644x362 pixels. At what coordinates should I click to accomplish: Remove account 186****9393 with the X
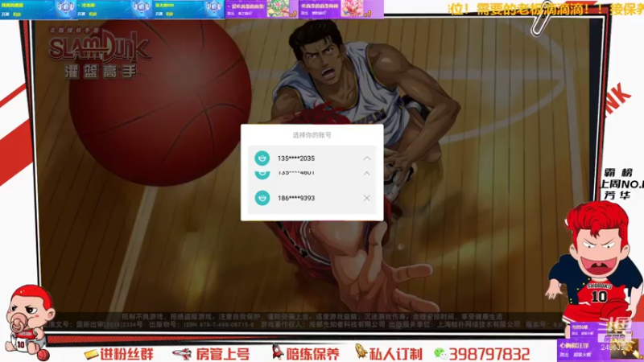367,198
